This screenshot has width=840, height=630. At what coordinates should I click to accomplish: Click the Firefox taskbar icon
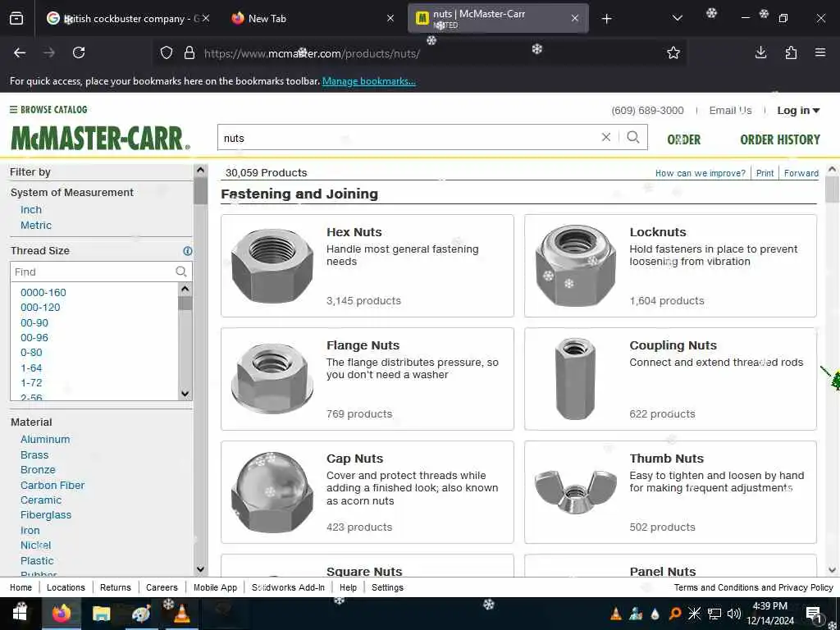[62, 613]
